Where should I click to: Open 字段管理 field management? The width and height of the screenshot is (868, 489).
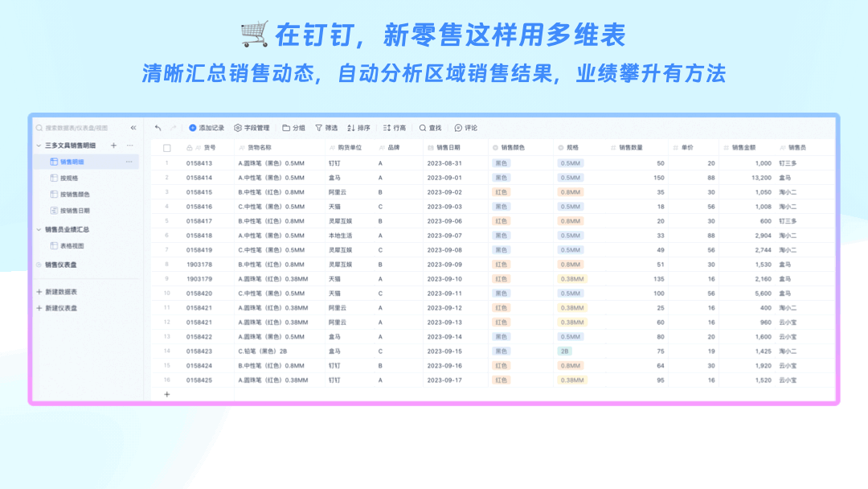point(252,128)
